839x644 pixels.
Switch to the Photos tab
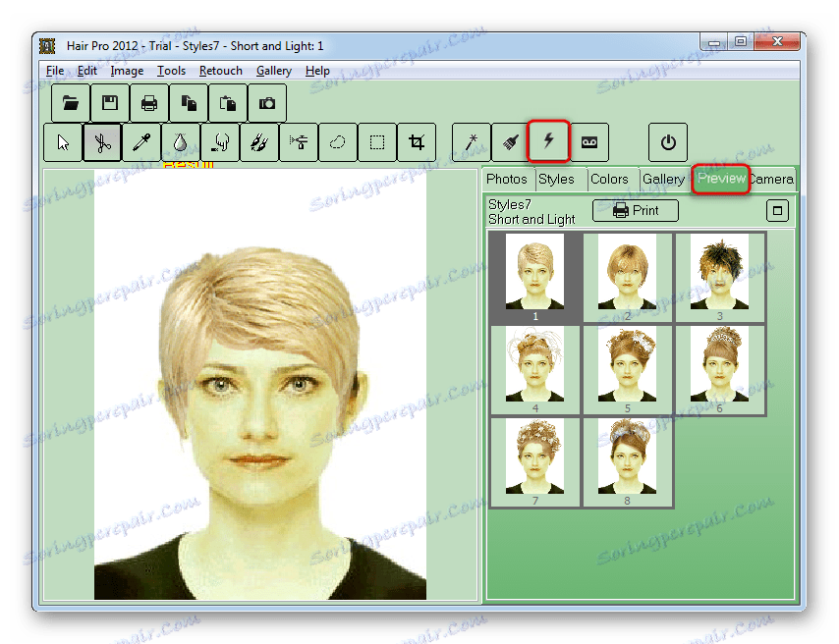coord(507,180)
